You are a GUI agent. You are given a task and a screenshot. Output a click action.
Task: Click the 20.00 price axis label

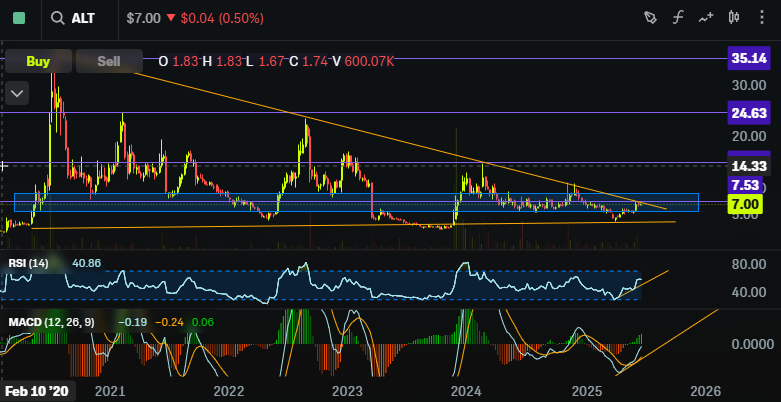point(749,135)
